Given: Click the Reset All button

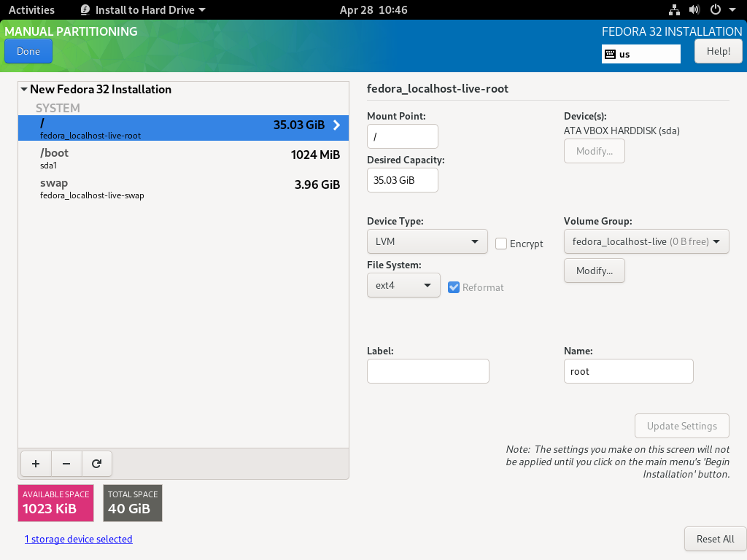Looking at the screenshot, I should 715,539.
